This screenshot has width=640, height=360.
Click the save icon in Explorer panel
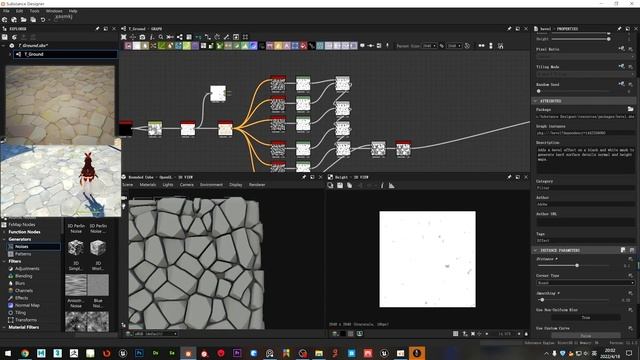click(5, 37)
